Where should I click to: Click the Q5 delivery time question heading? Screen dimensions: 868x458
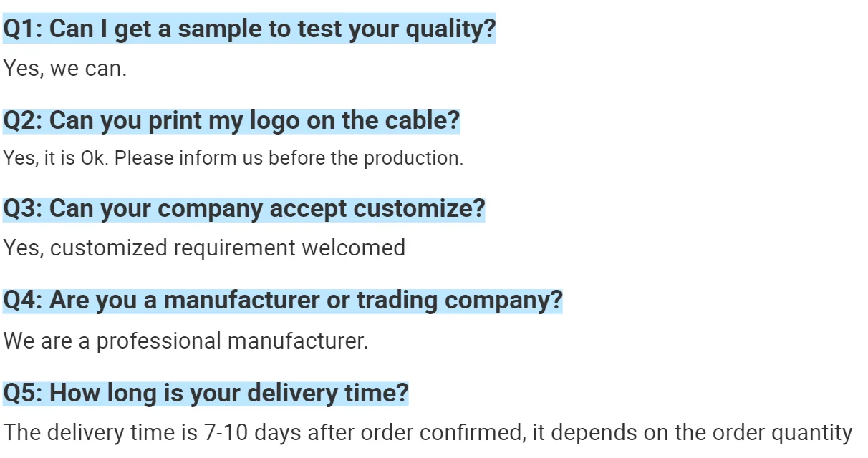click(x=206, y=393)
